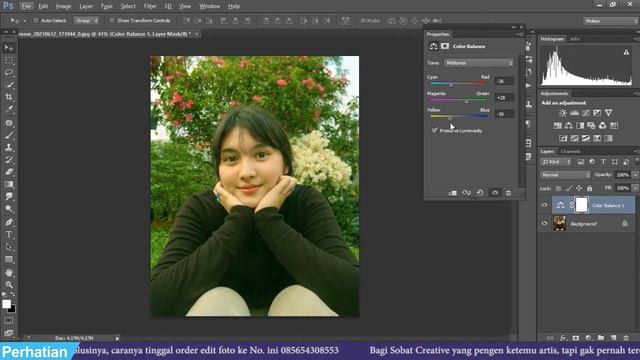
Task: Open the Opacity slider dropdown arrow
Action: click(635, 175)
